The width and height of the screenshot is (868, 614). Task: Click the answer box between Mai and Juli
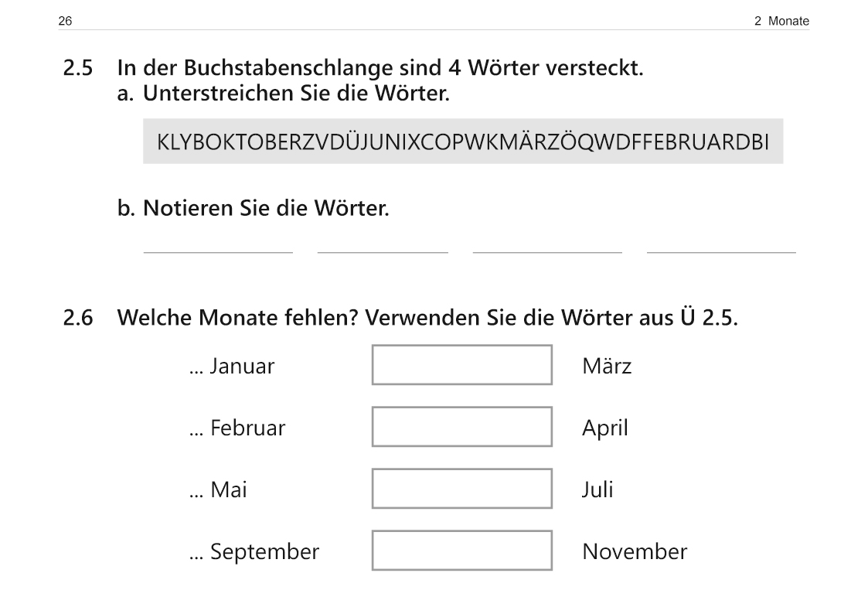(461, 489)
